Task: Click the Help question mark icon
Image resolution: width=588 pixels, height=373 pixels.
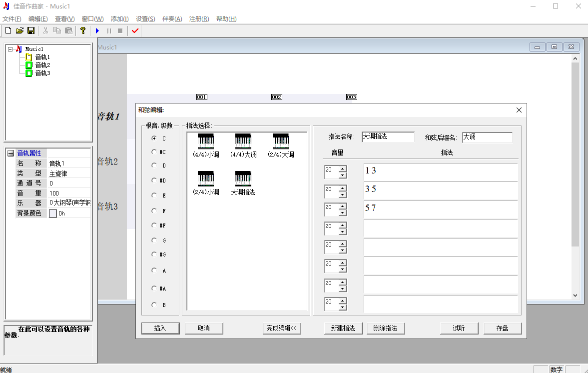Action: point(83,31)
